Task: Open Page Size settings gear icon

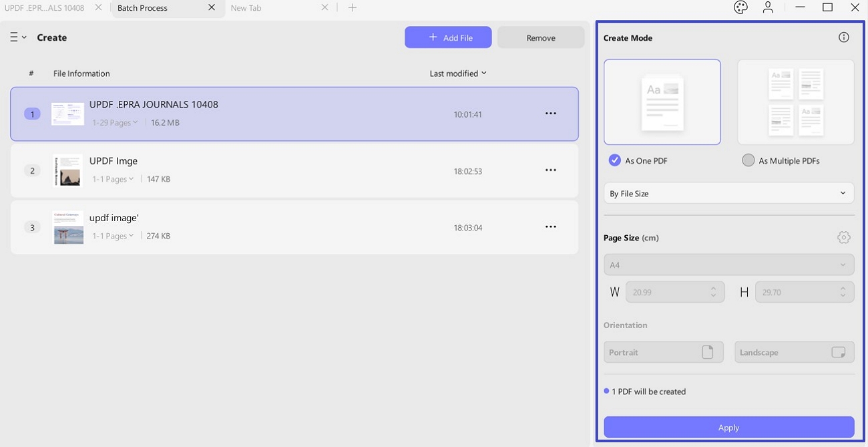Action: (844, 237)
